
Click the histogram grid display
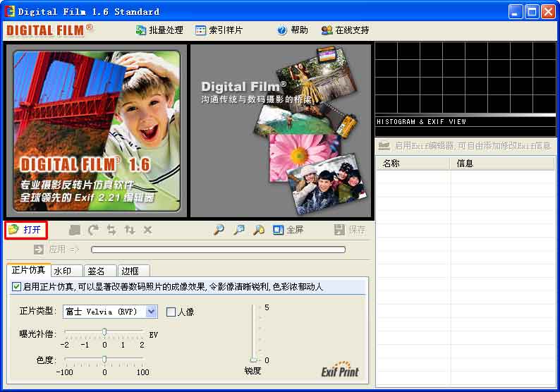click(465, 78)
